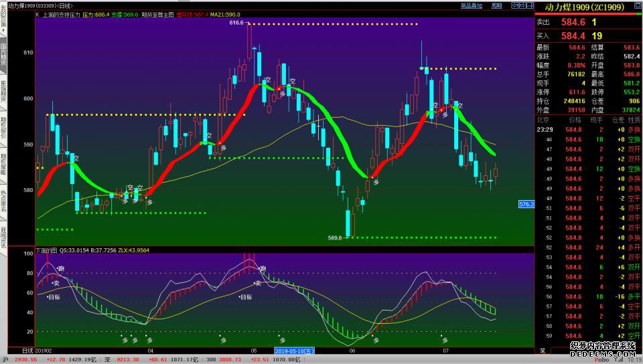Viewport: 643px width, 364px height.
Task: Click the highlighted date 2019-05-10(五) label
Action: [x=294, y=351]
